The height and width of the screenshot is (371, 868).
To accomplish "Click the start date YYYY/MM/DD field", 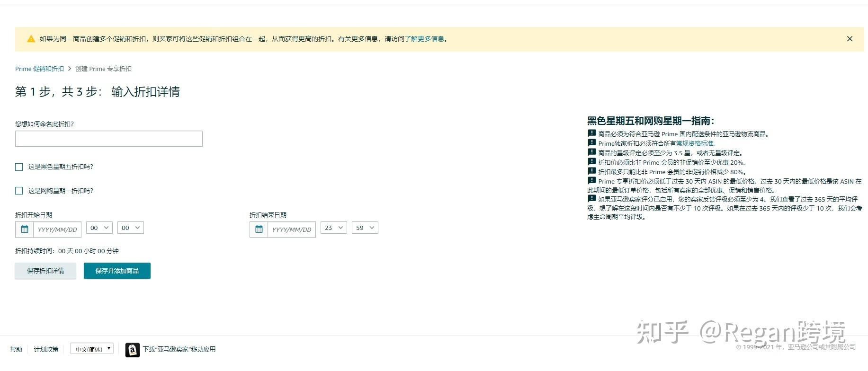I will tap(57, 230).
